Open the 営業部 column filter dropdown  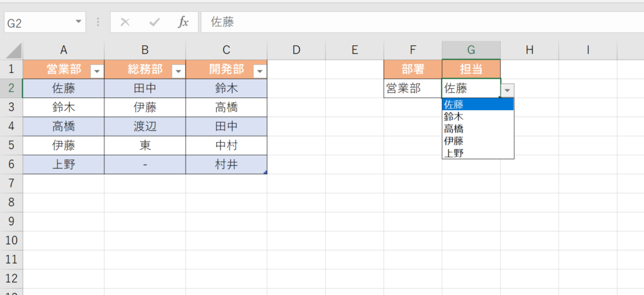click(96, 72)
